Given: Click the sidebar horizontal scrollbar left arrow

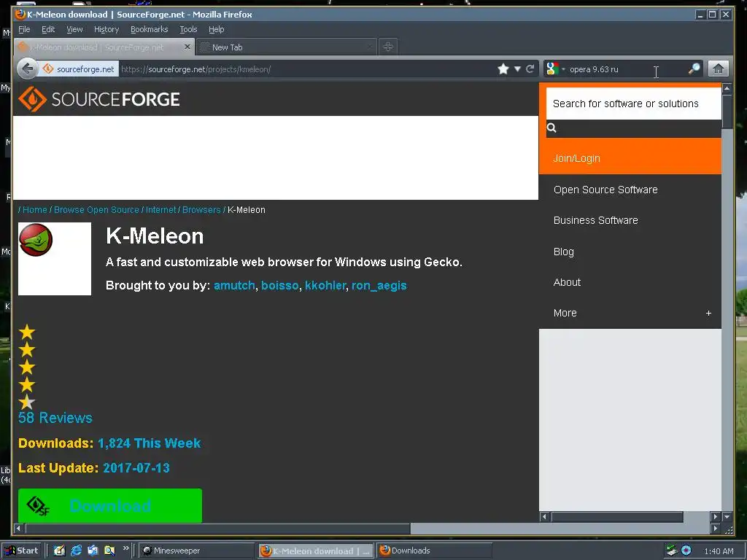Looking at the screenshot, I should (x=545, y=517).
